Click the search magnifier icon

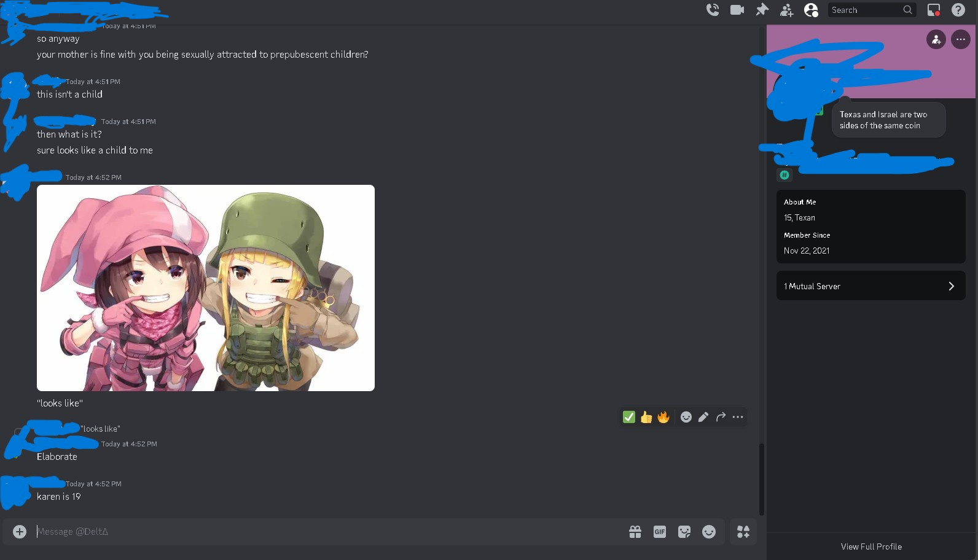908,10
